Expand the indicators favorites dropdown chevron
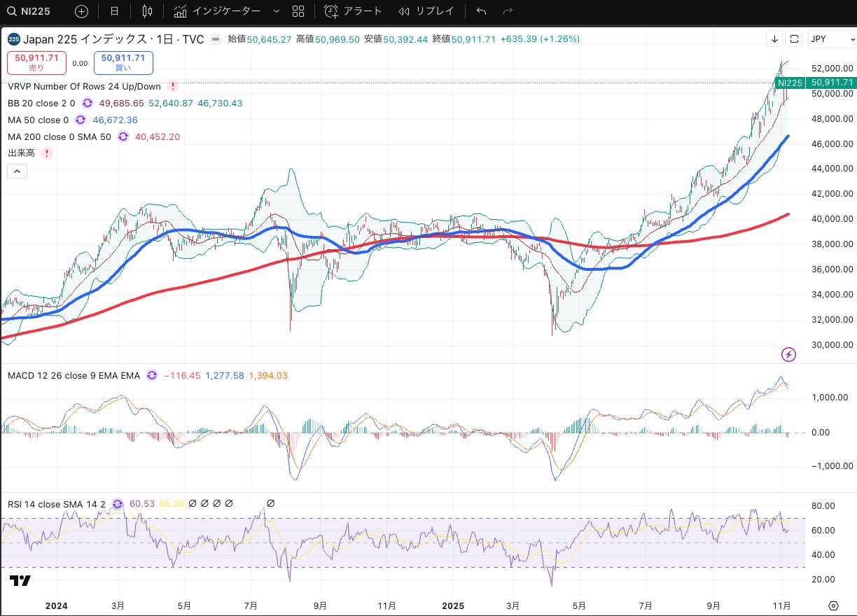The width and height of the screenshot is (857, 616). coord(276,11)
